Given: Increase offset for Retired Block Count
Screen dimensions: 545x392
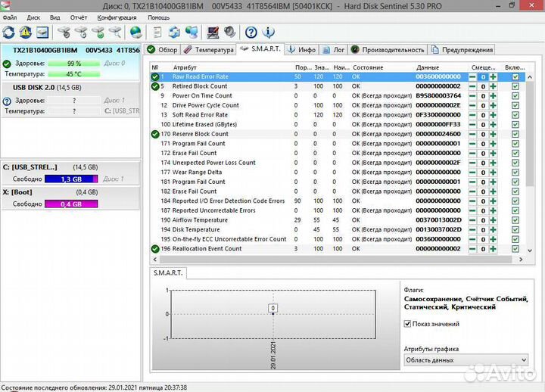Looking at the screenshot, I should [493, 86].
